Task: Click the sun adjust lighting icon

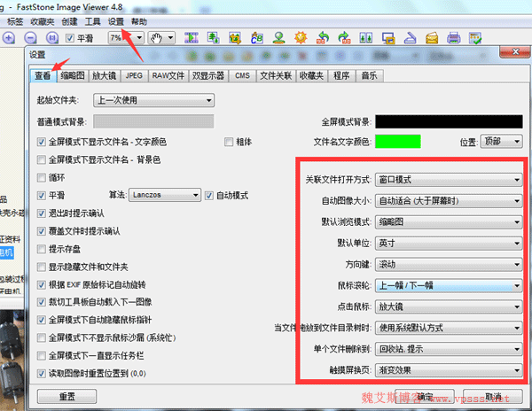Action: click(301, 38)
